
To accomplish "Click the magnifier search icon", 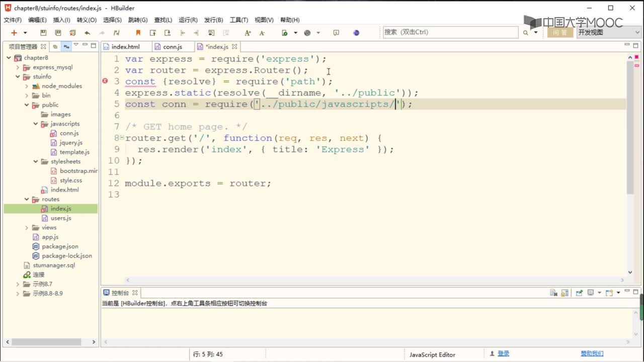I will click(525, 33).
